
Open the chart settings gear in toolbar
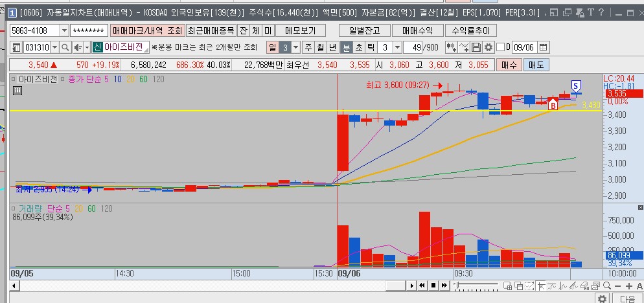[x=488, y=48]
